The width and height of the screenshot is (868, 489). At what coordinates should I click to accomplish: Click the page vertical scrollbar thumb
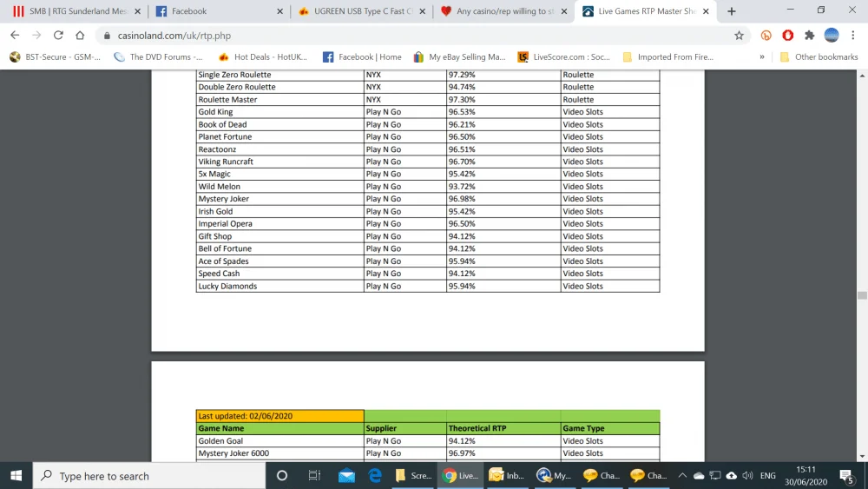862,295
